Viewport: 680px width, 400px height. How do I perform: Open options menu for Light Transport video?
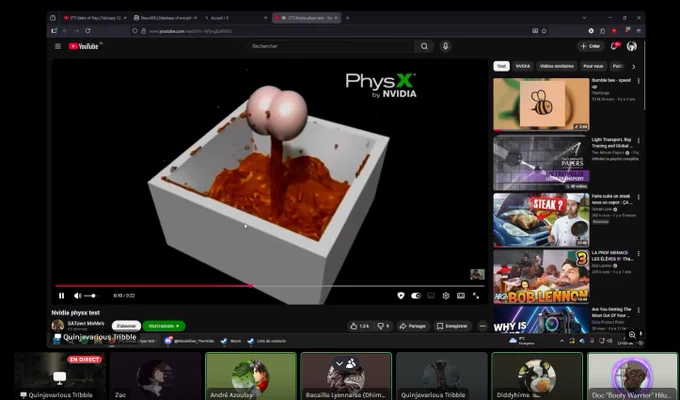coord(638,141)
